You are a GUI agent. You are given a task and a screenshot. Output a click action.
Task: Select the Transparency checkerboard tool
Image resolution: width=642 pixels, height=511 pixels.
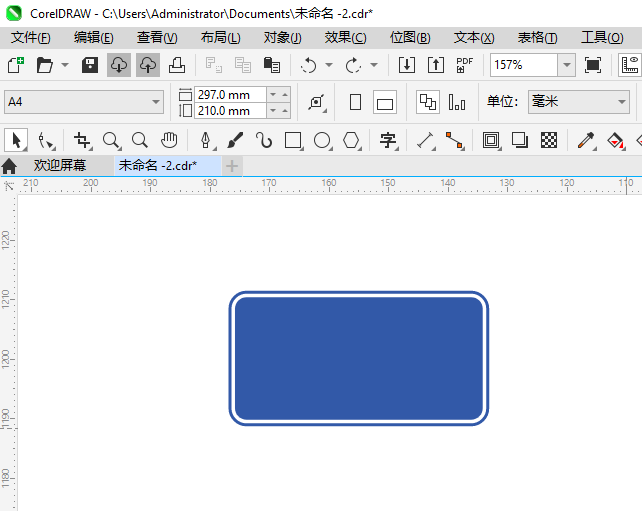(x=549, y=140)
